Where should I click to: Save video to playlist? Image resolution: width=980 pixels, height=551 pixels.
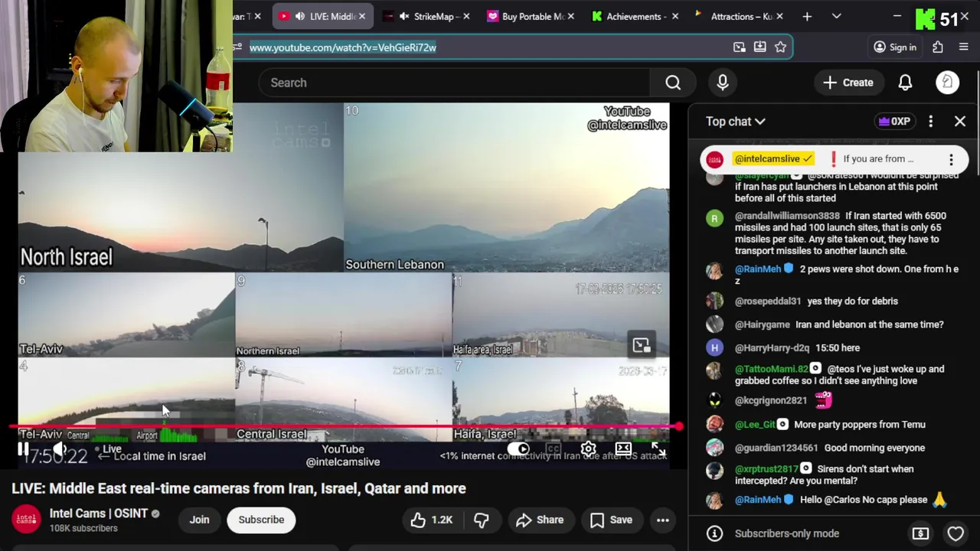click(x=611, y=520)
